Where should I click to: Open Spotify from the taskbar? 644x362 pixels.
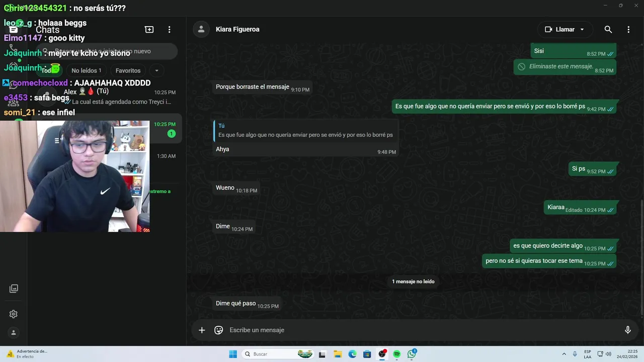[397, 354]
